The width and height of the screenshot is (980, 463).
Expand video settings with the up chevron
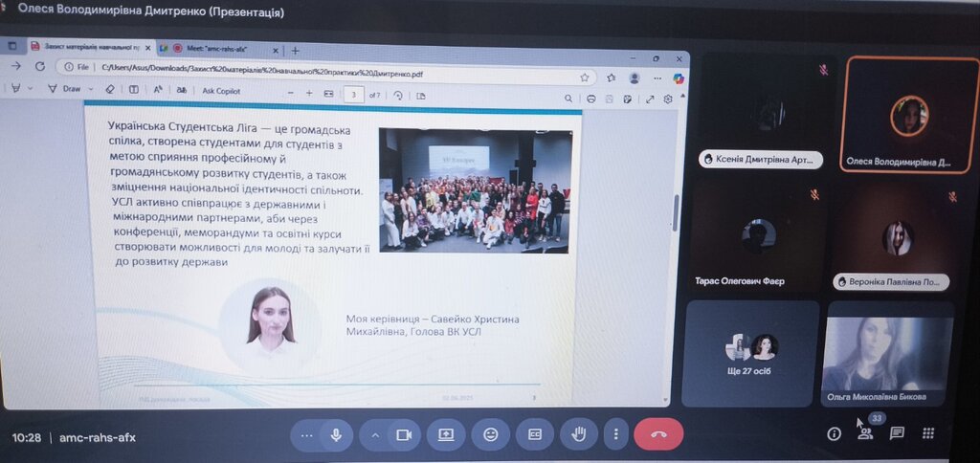375,435
